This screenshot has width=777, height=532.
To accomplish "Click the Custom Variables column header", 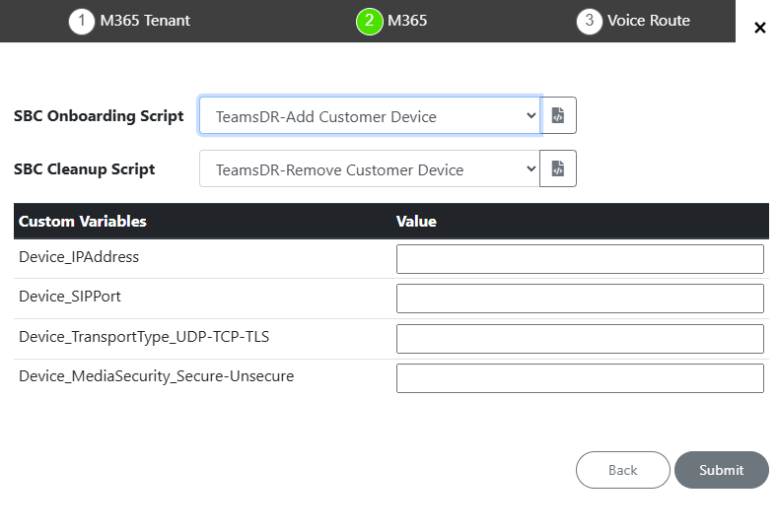I will point(83,222).
